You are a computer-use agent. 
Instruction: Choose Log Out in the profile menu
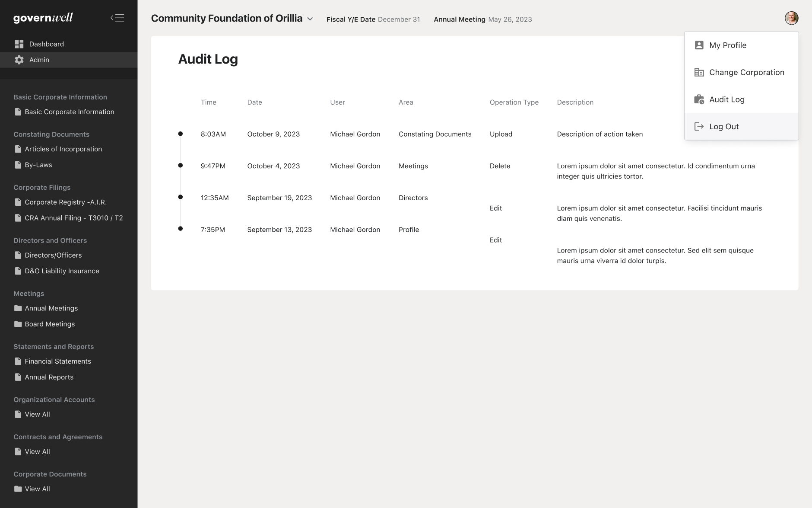tap(724, 127)
